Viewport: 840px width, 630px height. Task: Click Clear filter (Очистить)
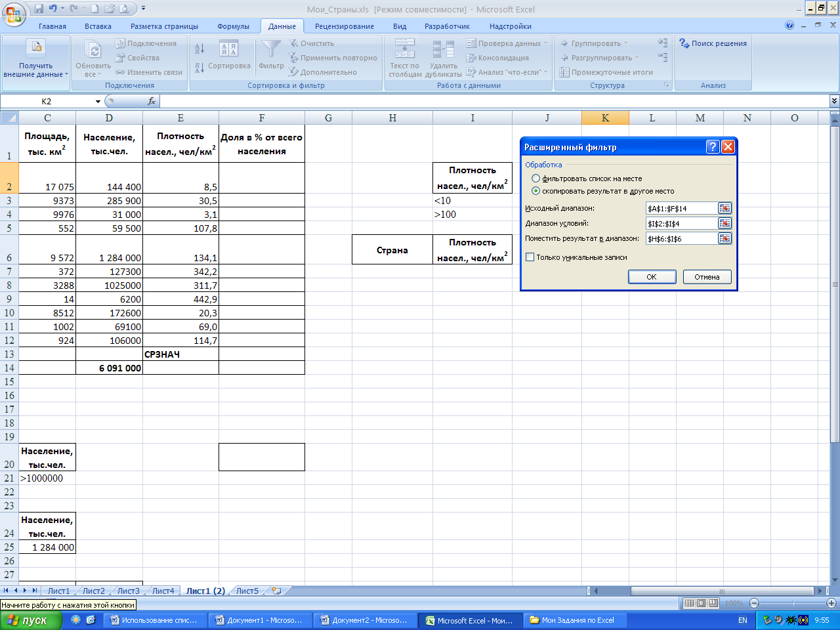click(312, 43)
